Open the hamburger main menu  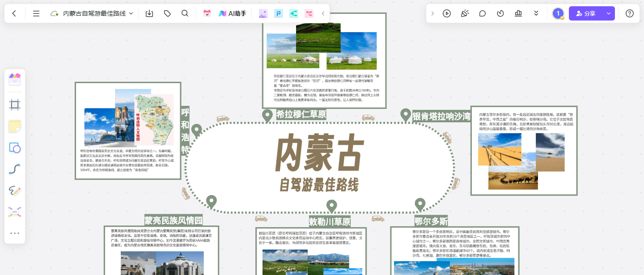coord(36,13)
